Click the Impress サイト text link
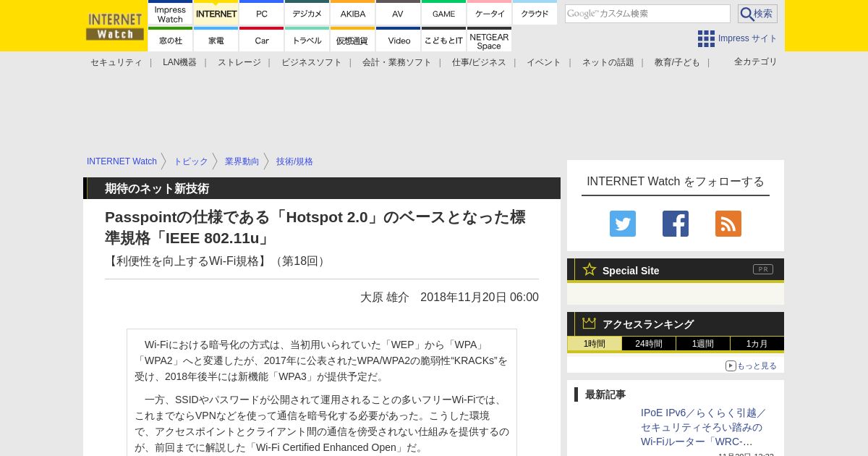 748,38
